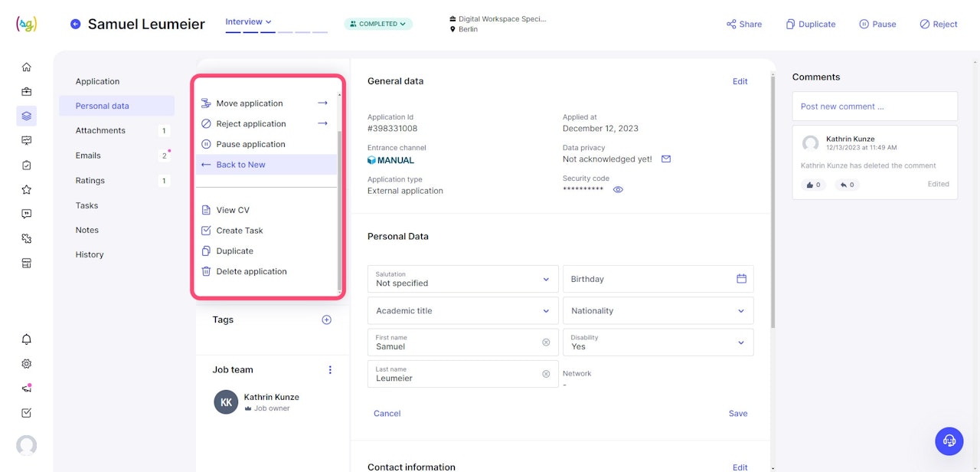Open the settings gear in sidebar

pyautogui.click(x=27, y=364)
